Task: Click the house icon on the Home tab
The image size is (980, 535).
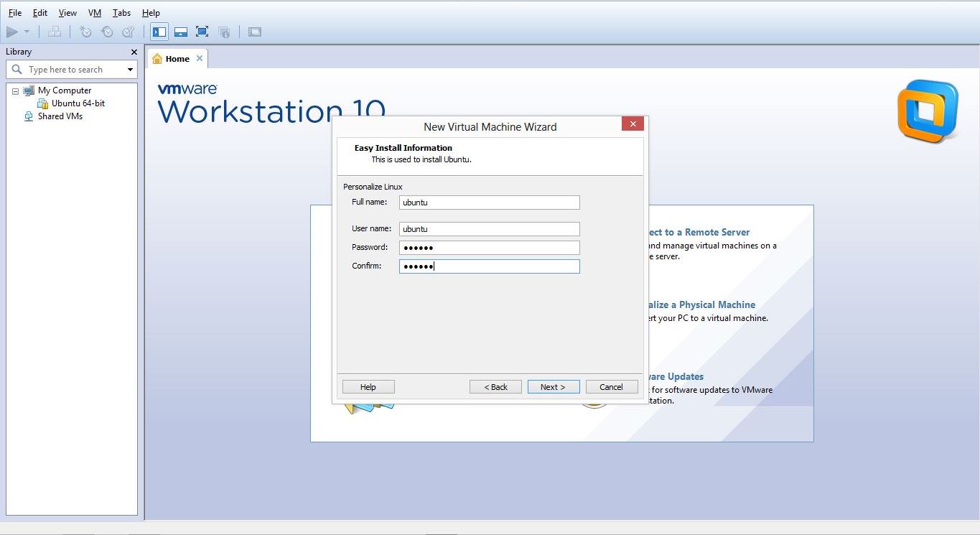Action: 157,59
